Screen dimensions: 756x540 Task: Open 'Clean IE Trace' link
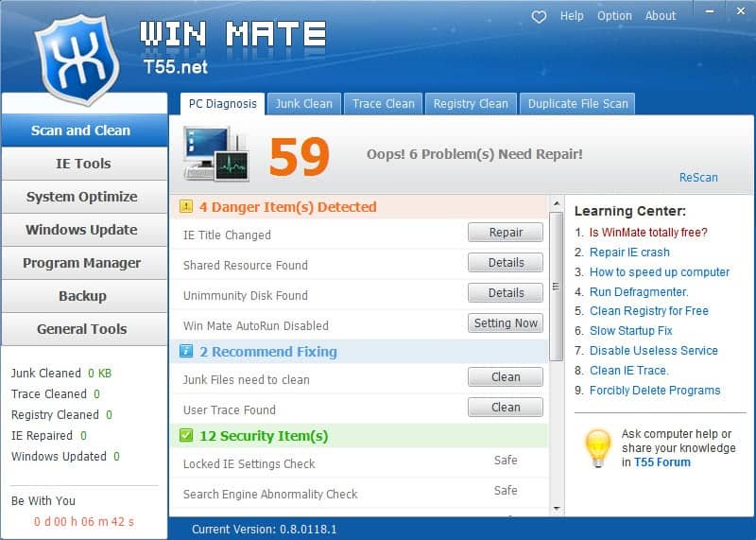628,370
